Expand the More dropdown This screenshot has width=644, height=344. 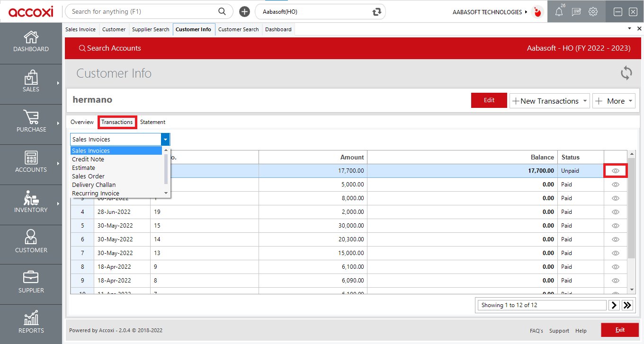click(631, 101)
